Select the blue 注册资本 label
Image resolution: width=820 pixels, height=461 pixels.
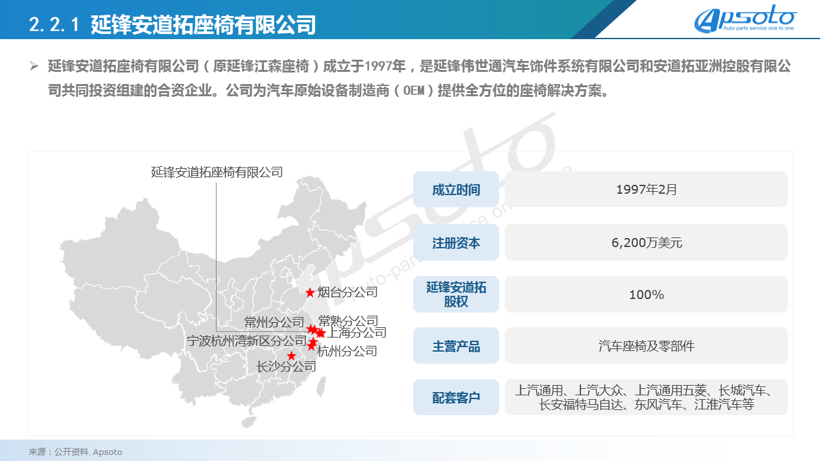(x=456, y=242)
